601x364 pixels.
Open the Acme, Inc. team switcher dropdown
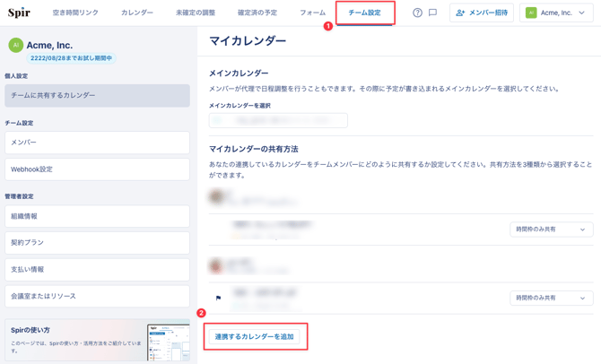coord(556,13)
